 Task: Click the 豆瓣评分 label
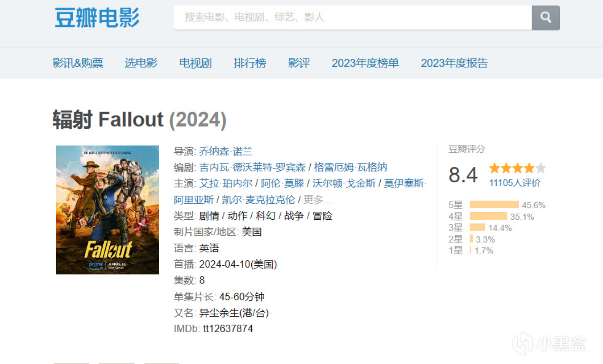(466, 149)
